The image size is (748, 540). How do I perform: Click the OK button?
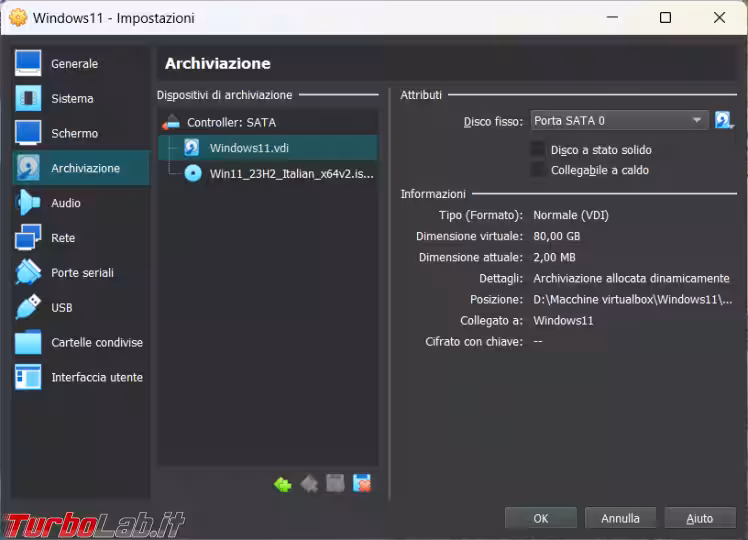point(540,518)
